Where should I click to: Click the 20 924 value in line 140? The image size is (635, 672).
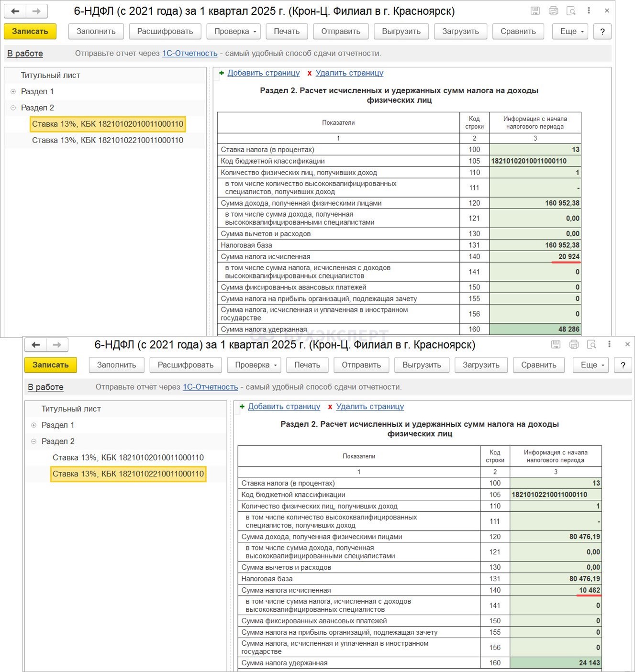[x=568, y=257]
